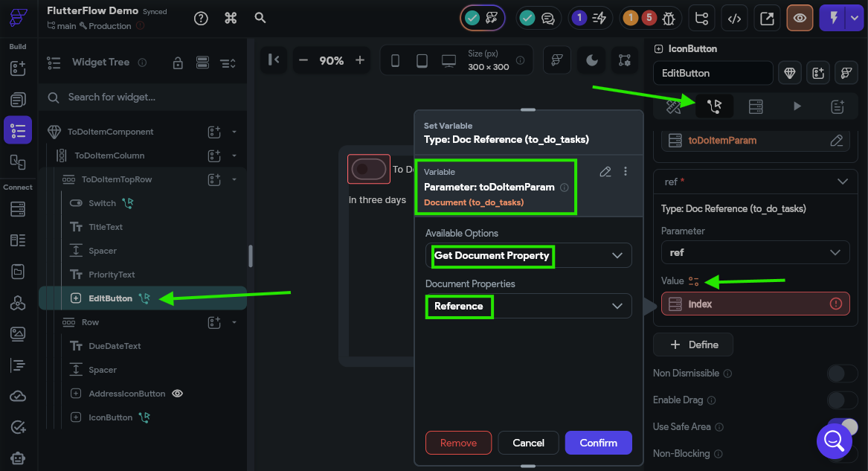Select the PriorityText widget
Screen dimensions: 868x471
112,275
